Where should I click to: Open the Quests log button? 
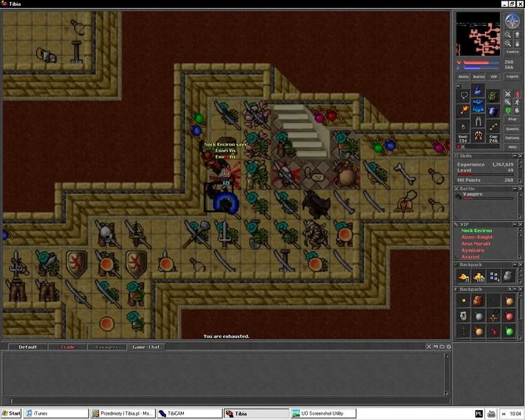pyautogui.click(x=513, y=129)
